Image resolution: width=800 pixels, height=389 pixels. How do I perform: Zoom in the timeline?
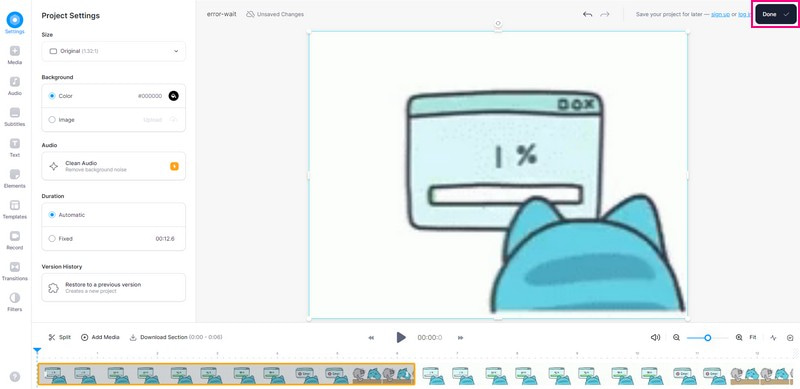739,337
